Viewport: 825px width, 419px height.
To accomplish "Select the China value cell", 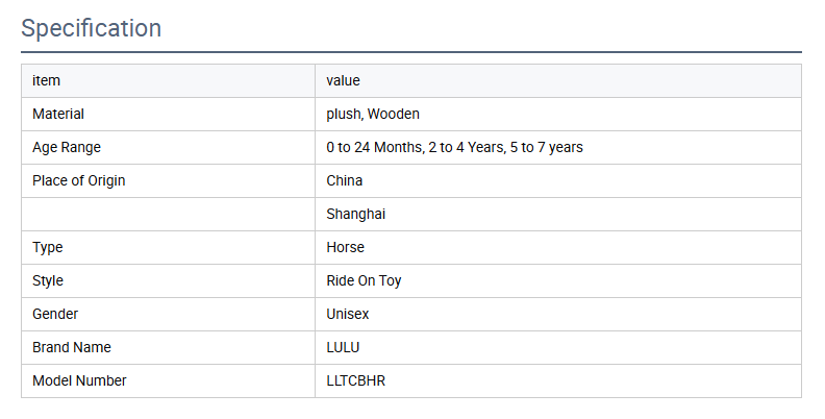I will tap(558, 181).
